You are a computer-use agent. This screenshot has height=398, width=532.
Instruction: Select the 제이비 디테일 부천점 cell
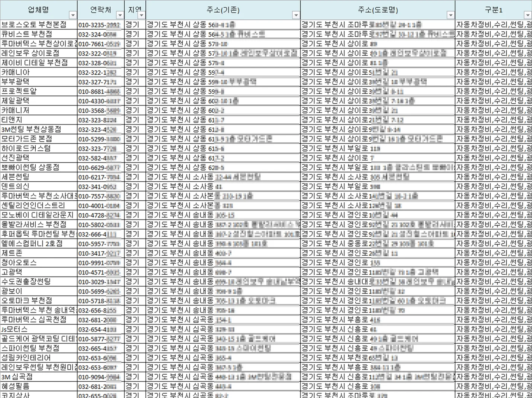click(39, 63)
